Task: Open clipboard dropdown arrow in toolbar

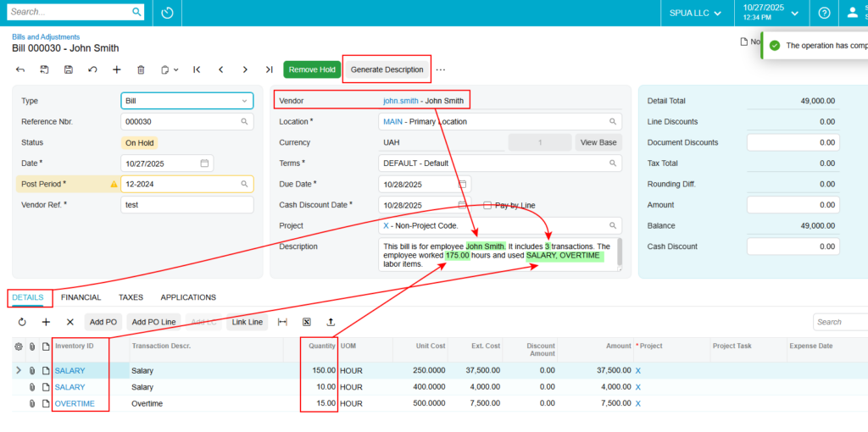Action: (175, 69)
